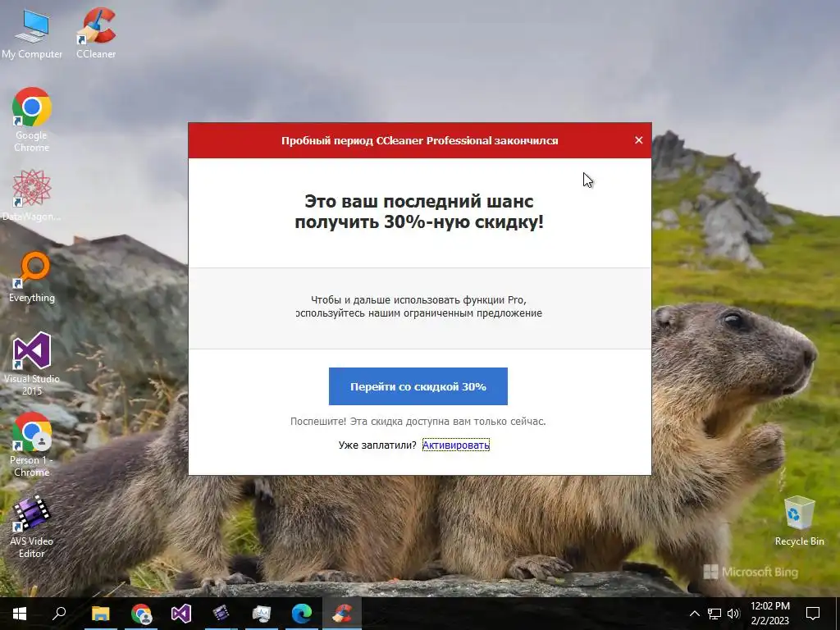Open Everything search desktop shortcut
Viewport: 840px width, 630px height.
(32, 276)
